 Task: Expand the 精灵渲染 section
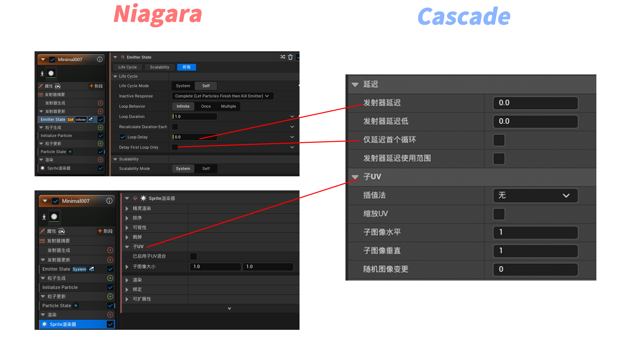127,208
